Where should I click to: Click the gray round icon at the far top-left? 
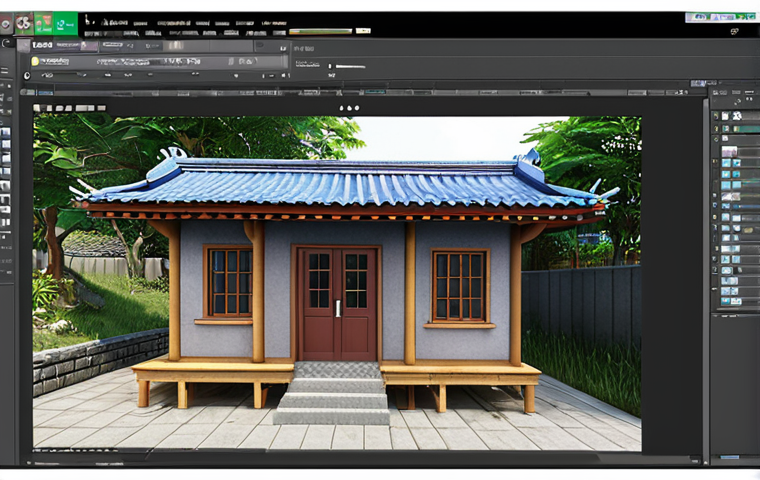coord(6,24)
